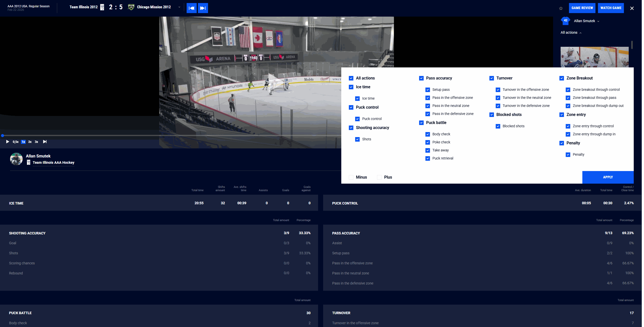Viewport: 644px width, 327px height.
Task: Jump to the next game
Action: click(203, 8)
